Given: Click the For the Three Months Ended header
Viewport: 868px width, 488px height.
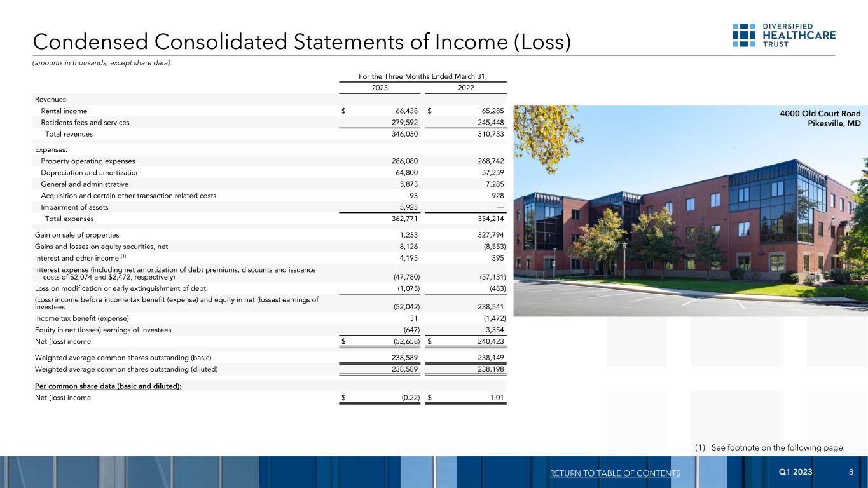Looking at the screenshot, I should 423,76.
